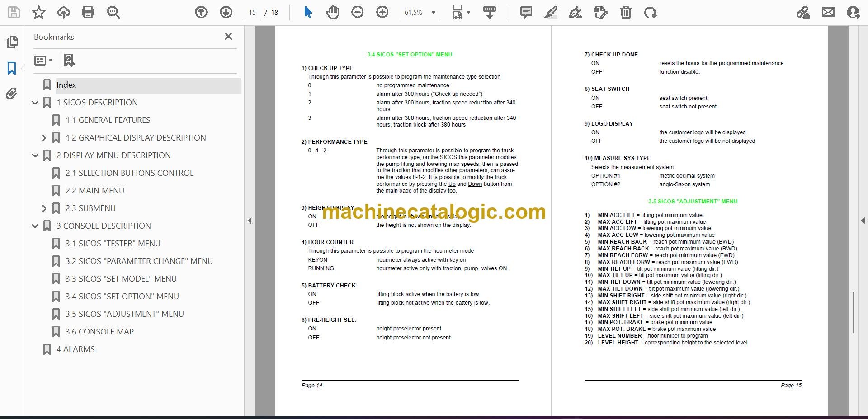Select the Index bookmark
The width and height of the screenshot is (868, 419).
click(148, 85)
